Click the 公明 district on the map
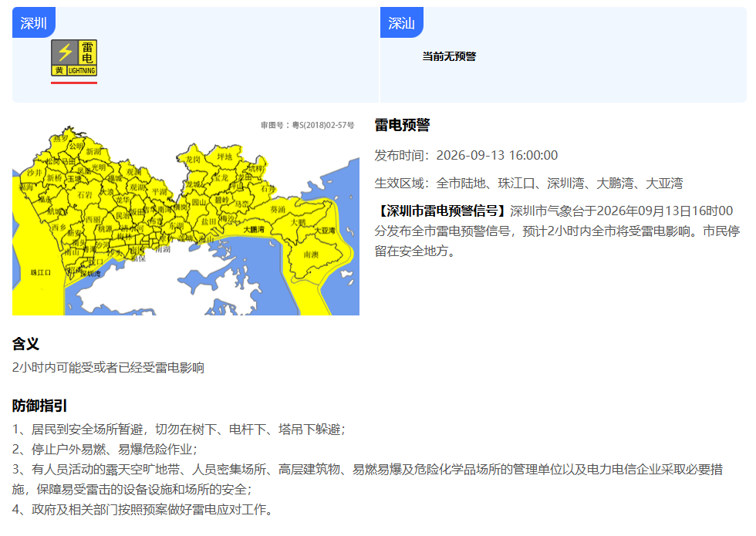The image size is (756, 536). pos(76,146)
